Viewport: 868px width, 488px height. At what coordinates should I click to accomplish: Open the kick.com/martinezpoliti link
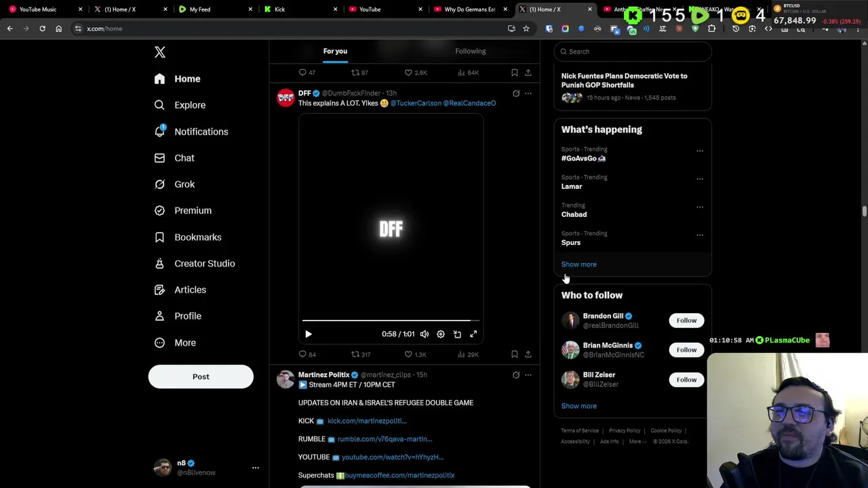tap(367, 421)
